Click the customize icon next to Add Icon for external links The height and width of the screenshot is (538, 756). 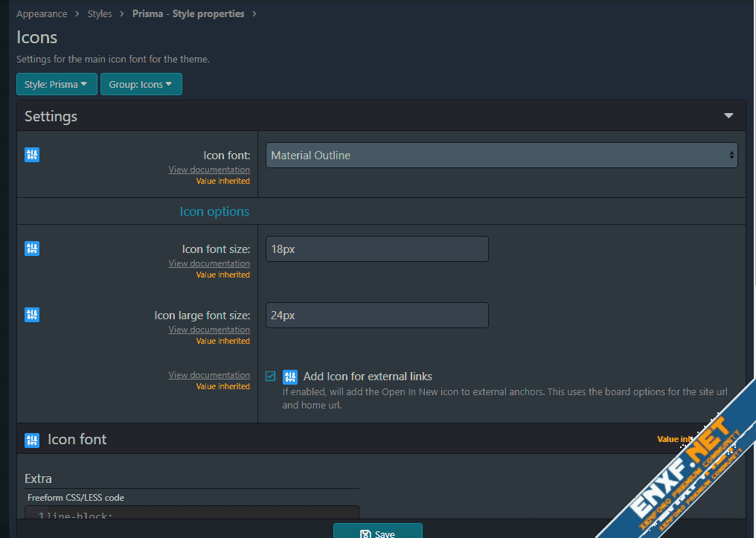289,377
